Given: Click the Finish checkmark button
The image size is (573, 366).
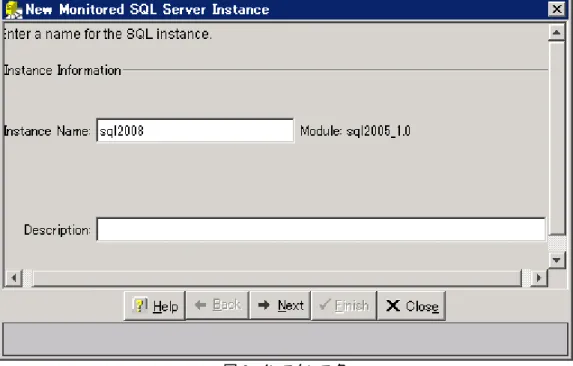Looking at the screenshot, I should click(x=344, y=305).
